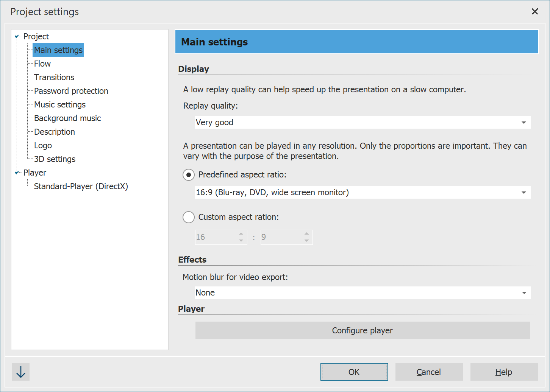Viewport: 550px width, 392px height.
Task: Select the Predefined aspect ratio option
Action: coord(188,175)
